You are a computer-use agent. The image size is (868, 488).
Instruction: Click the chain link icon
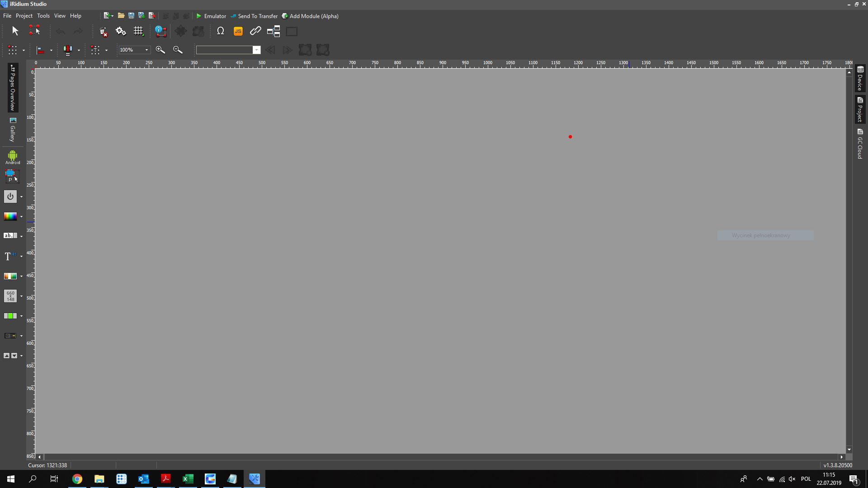click(x=255, y=31)
